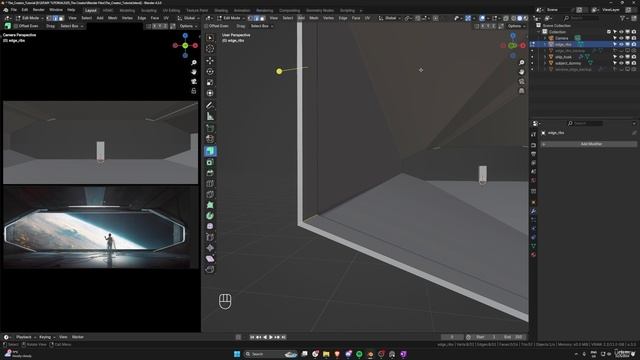Toggle X-ray display in main viewport header

pyautogui.click(x=506, y=18)
